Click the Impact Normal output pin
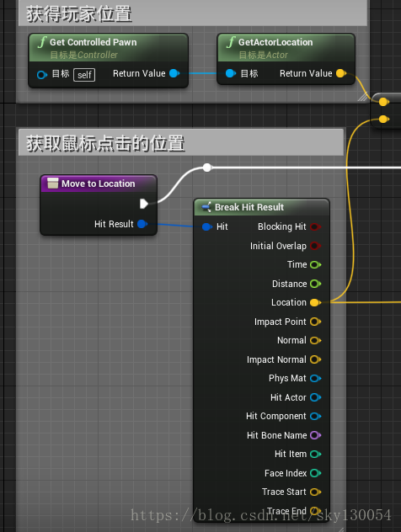Viewport: 401px width, 532px height. pos(315,359)
